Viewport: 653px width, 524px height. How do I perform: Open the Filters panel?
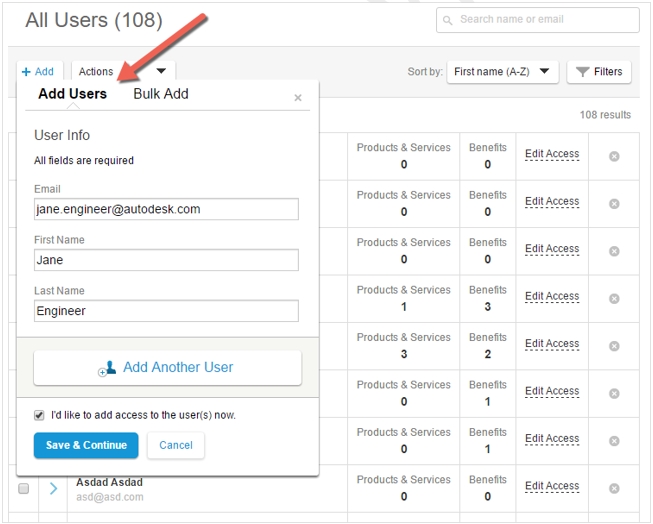click(x=599, y=72)
